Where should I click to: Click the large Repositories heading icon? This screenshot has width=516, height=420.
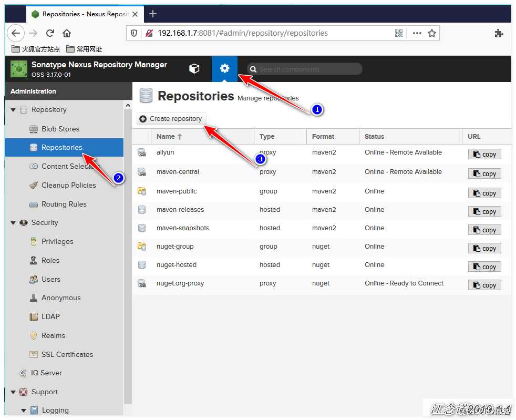(146, 96)
